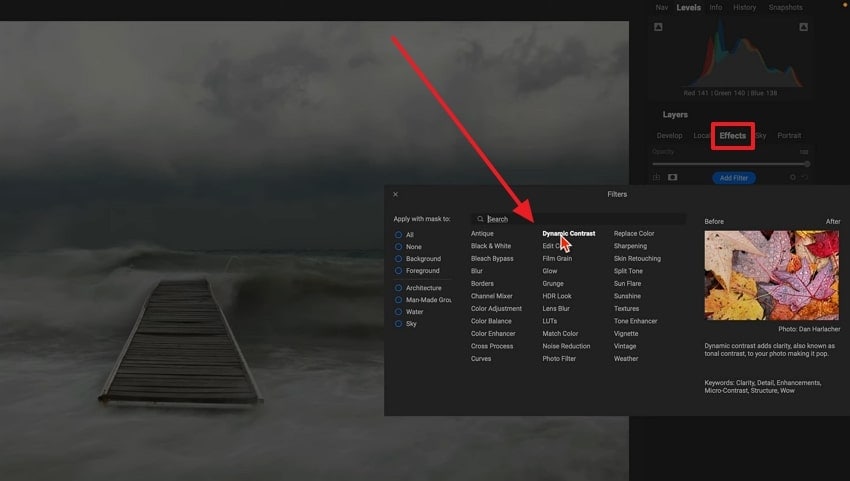
Task: Choose the Photo Filter filter
Action: point(559,358)
